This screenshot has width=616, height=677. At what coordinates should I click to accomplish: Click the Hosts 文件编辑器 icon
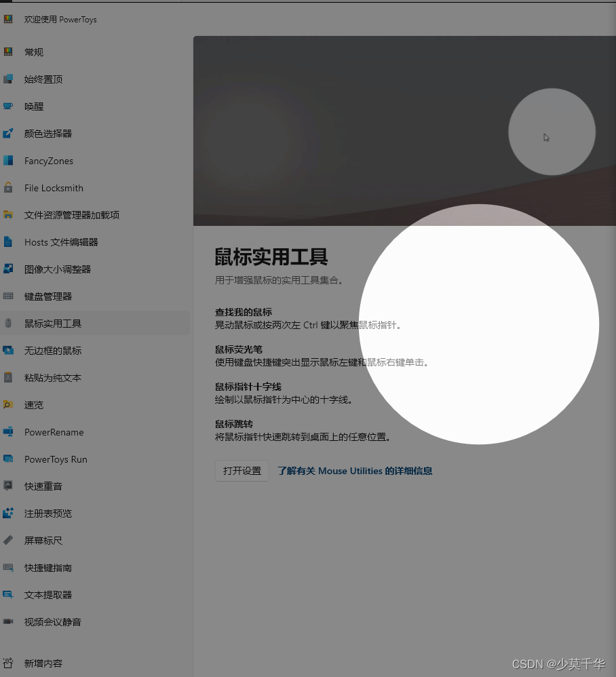tap(7, 241)
